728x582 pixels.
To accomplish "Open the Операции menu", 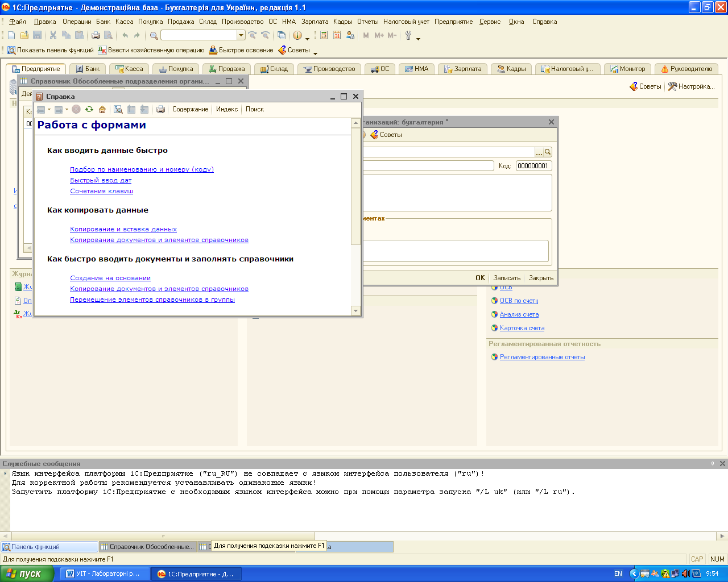I will (77, 22).
